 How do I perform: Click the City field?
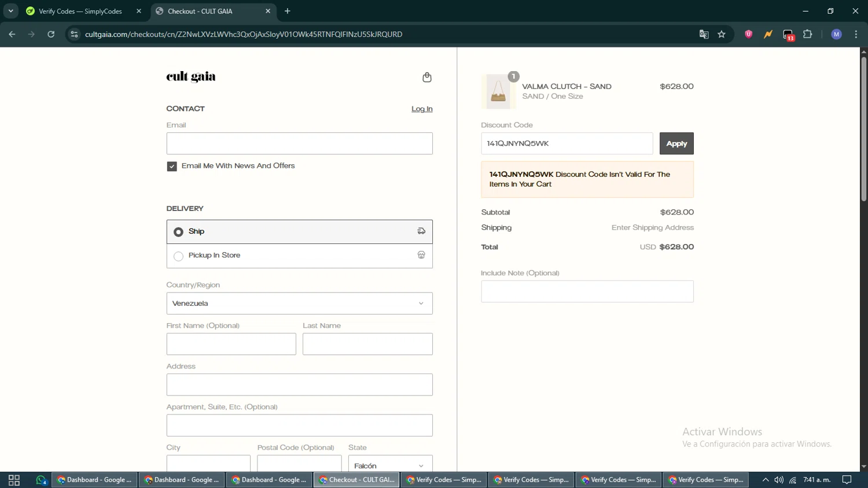pos(208,464)
